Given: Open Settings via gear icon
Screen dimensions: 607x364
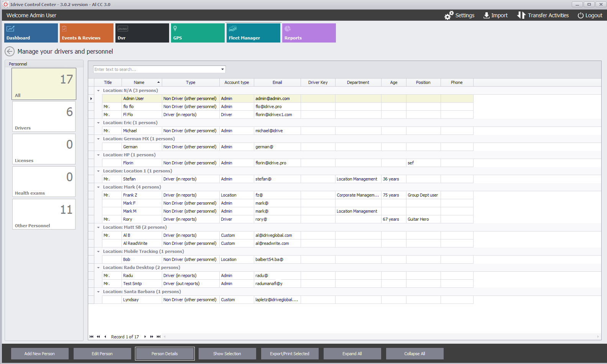Looking at the screenshot, I should tap(449, 15).
